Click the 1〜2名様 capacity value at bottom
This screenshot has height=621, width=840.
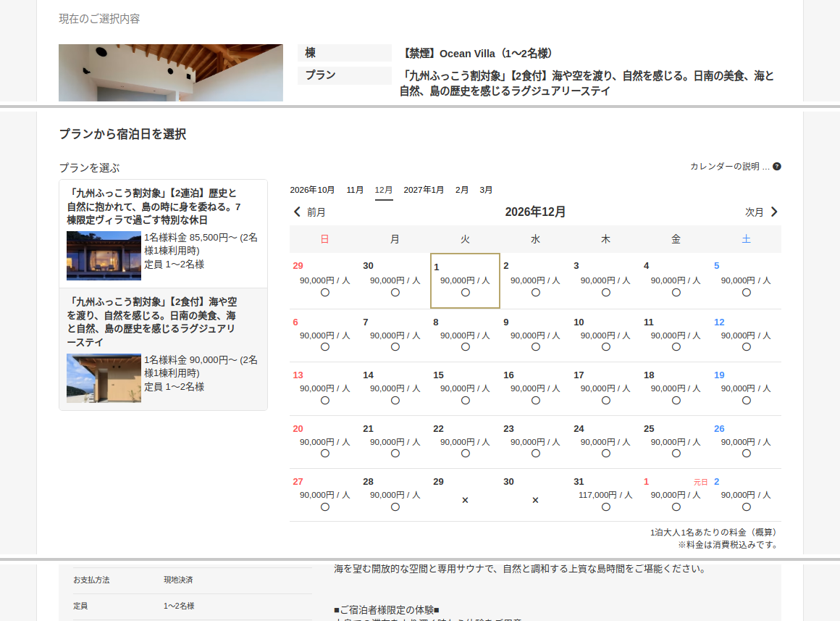(179, 606)
